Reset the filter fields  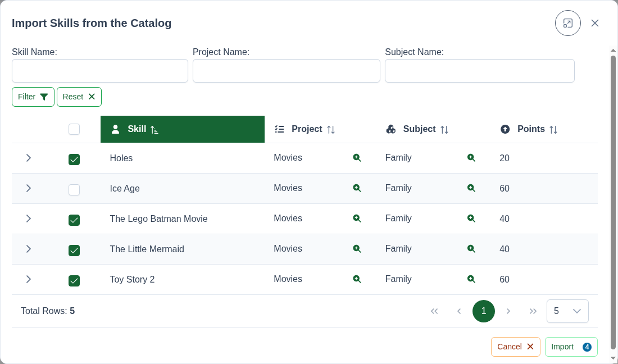[79, 97]
